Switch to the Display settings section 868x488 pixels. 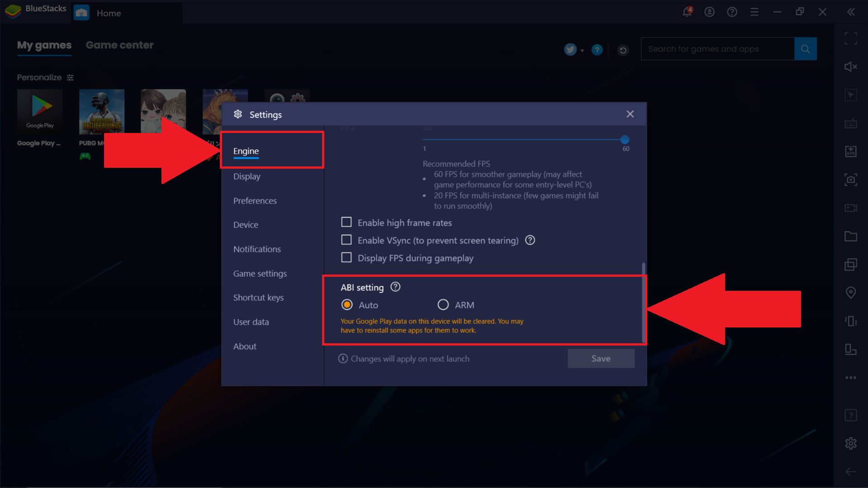[x=247, y=176]
